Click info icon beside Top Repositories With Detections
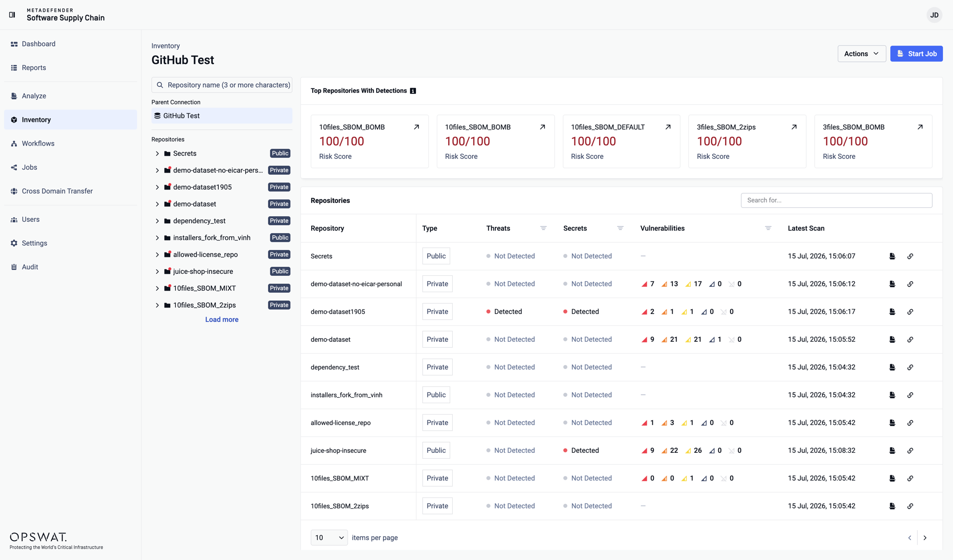Viewport: 953px width, 560px height. point(413,91)
